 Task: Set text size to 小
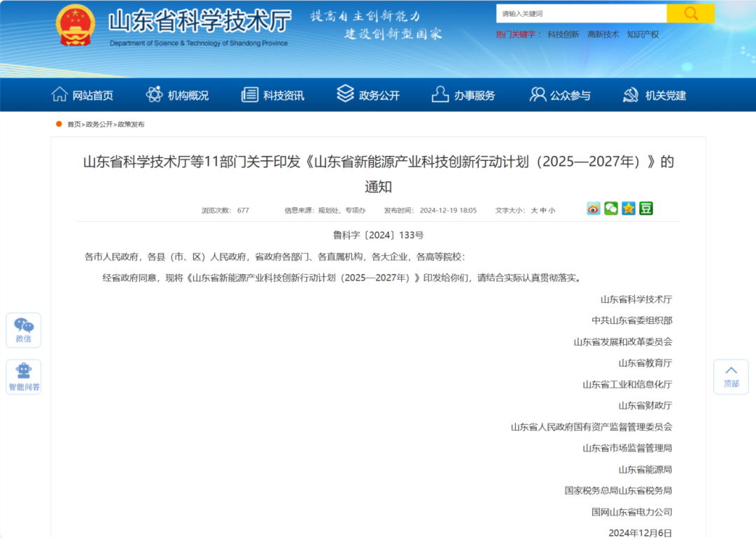click(552, 211)
